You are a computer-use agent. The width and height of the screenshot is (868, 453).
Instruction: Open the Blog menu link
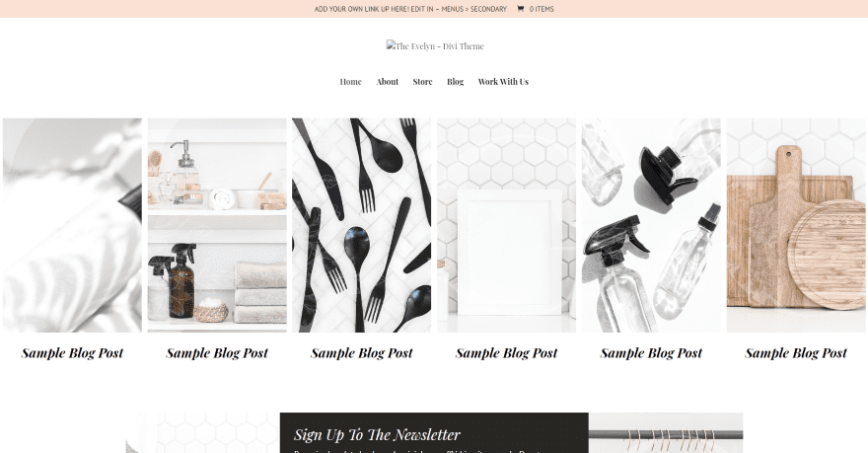455,81
